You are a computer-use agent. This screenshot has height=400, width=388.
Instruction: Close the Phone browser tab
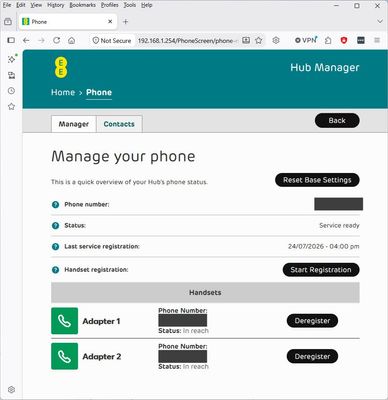110,22
